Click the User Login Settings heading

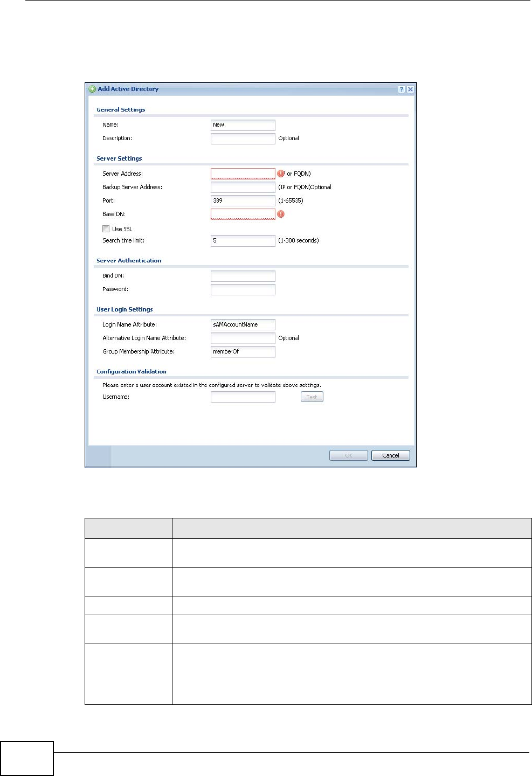[x=125, y=309]
